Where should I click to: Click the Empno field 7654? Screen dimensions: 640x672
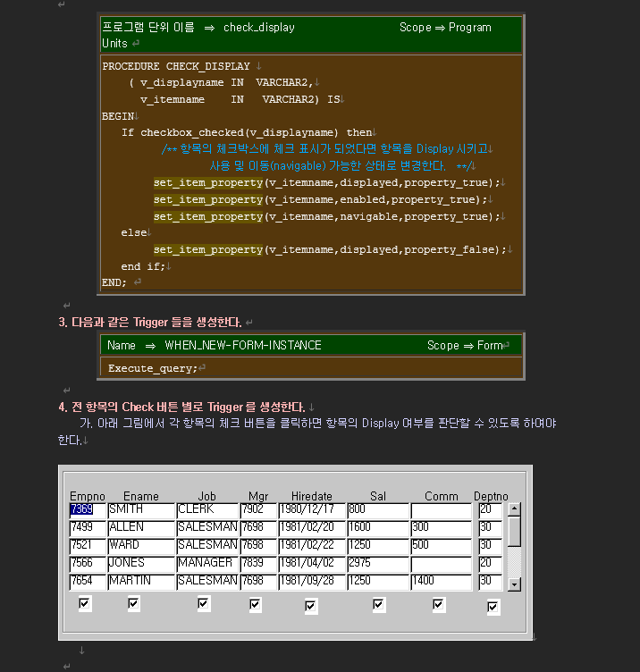click(x=88, y=582)
